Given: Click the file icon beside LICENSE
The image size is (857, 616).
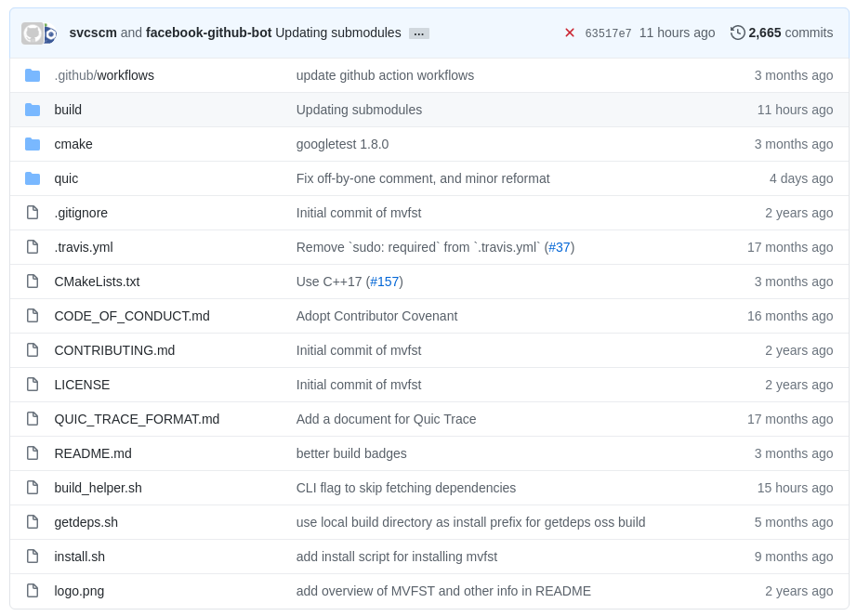Looking at the screenshot, I should [32, 384].
